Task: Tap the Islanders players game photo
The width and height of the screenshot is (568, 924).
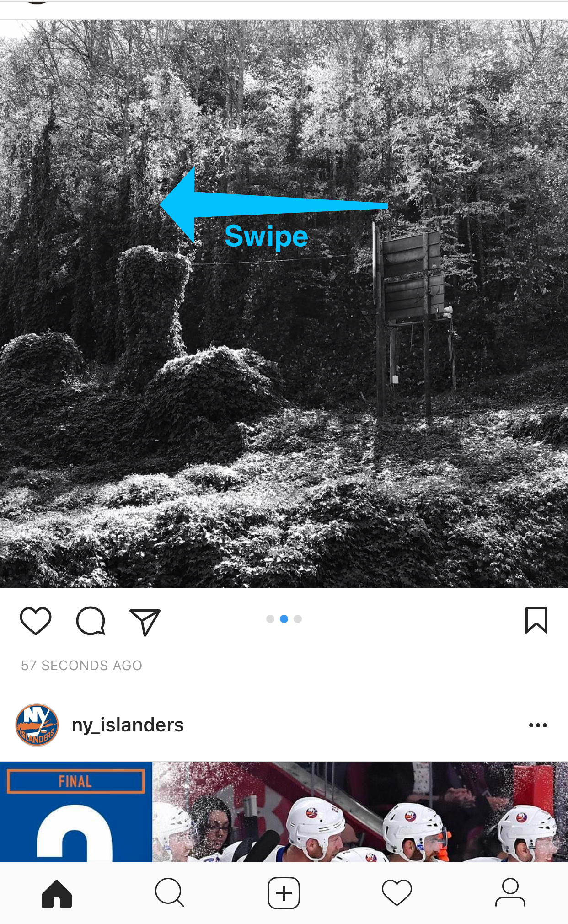Action: coord(360,812)
